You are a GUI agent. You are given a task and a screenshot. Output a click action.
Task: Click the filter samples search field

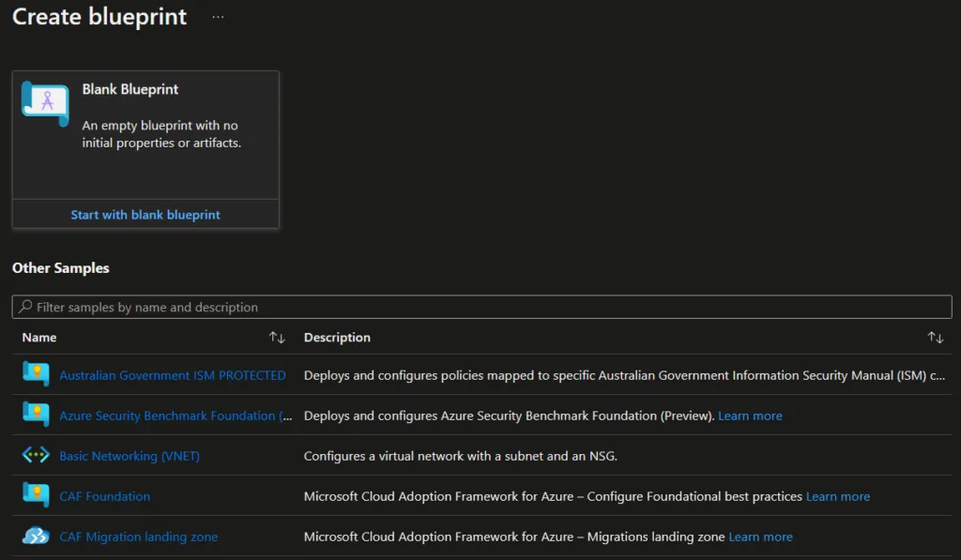481,307
